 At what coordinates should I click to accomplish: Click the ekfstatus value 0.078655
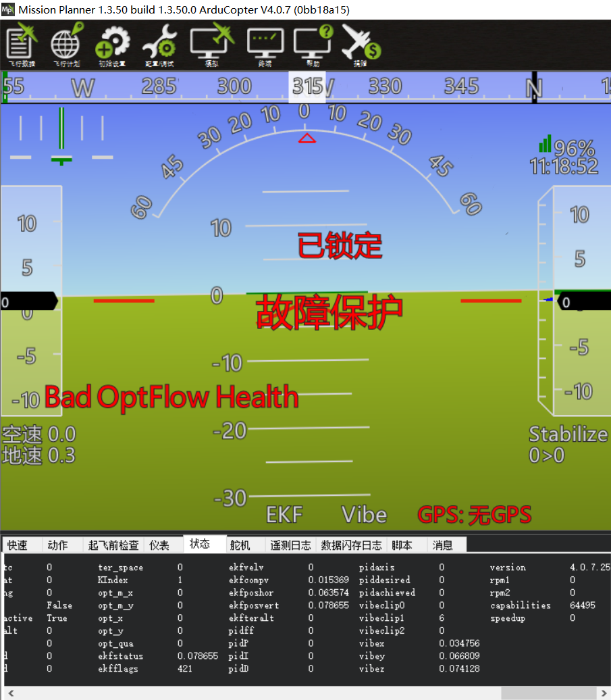click(x=198, y=656)
